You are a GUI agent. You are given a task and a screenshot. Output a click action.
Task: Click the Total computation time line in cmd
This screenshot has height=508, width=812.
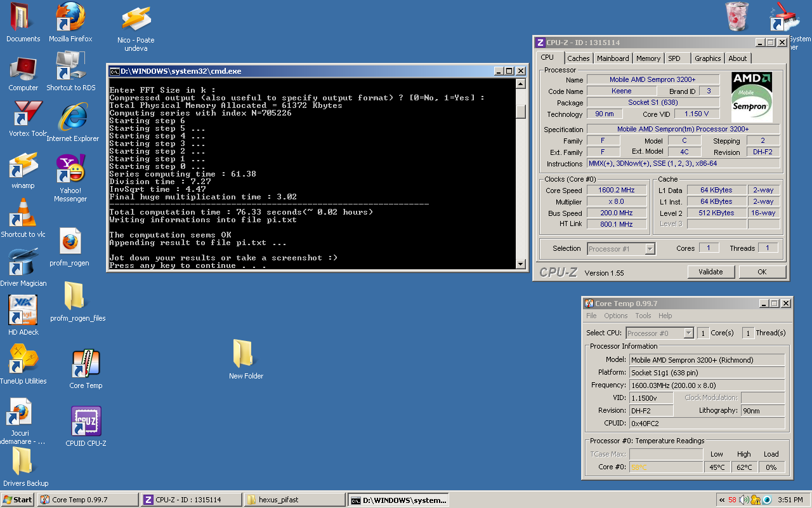tap(241, 212)
